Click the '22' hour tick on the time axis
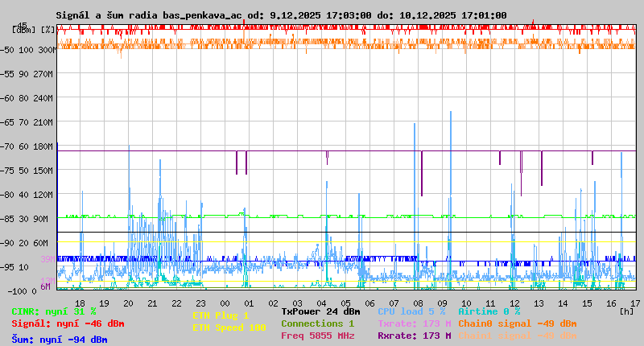The width and height of the screenshot is (644, 346). click(176, 303)
